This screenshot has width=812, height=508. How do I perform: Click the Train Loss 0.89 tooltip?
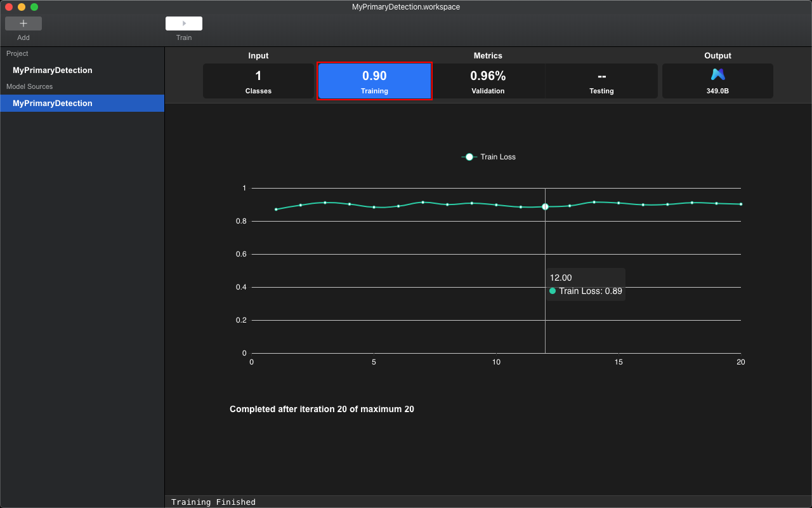(x=586, y=284)
